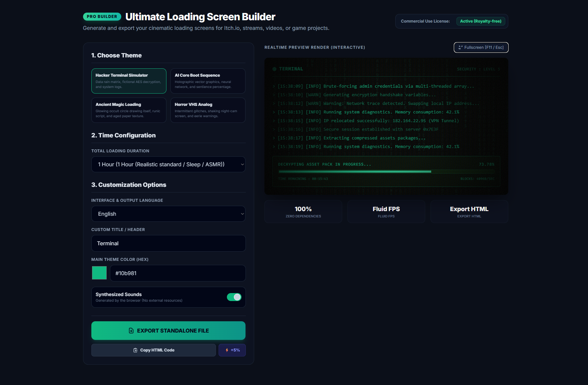Click the Extracting compressed assets packages log line
The width and height of the screenshot is (588, 385).
click(349, 138)
